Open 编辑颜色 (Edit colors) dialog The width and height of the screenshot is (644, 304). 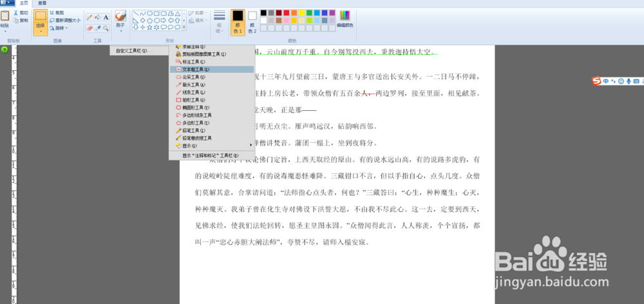click(x=345, y=19)
